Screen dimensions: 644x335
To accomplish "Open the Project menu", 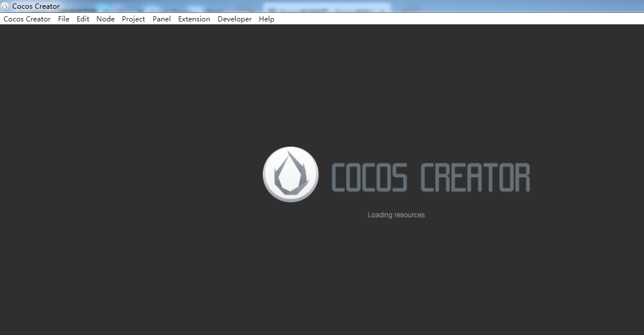I will pyautogui.click(x=133, y=19).
